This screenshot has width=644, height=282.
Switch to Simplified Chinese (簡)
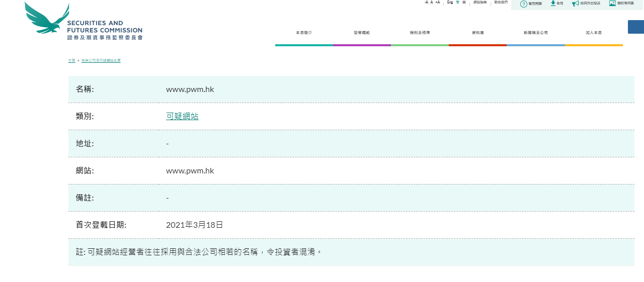coord(464,3)
